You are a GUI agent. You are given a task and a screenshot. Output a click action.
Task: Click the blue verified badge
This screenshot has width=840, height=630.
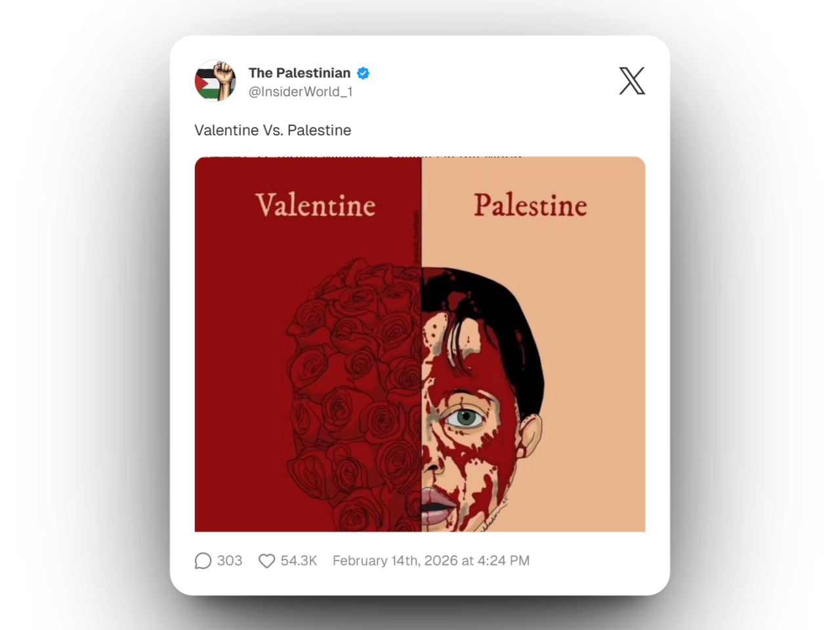pos(363,73)
